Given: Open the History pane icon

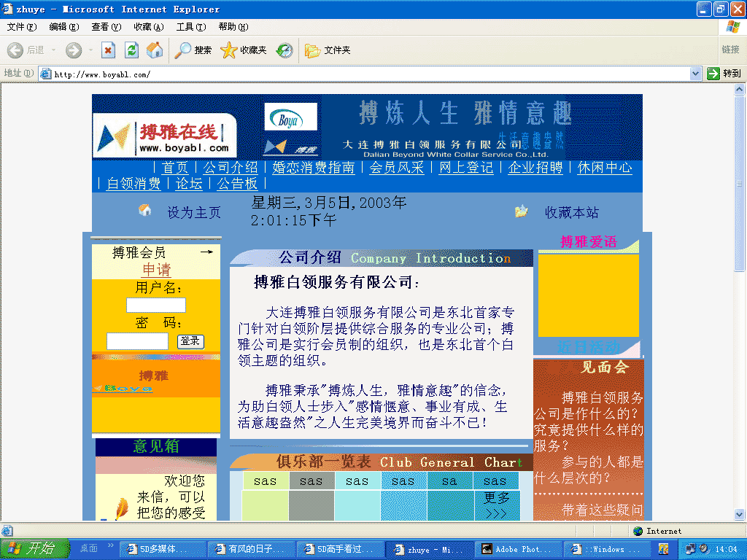Looking at the screenshot, I should [x=285, y=50].
